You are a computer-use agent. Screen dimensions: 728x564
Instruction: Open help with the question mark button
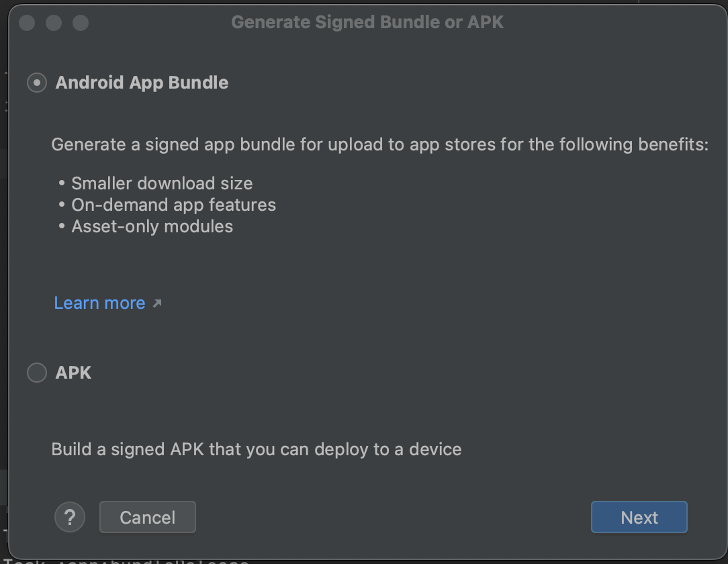click(x=70, y=517)
